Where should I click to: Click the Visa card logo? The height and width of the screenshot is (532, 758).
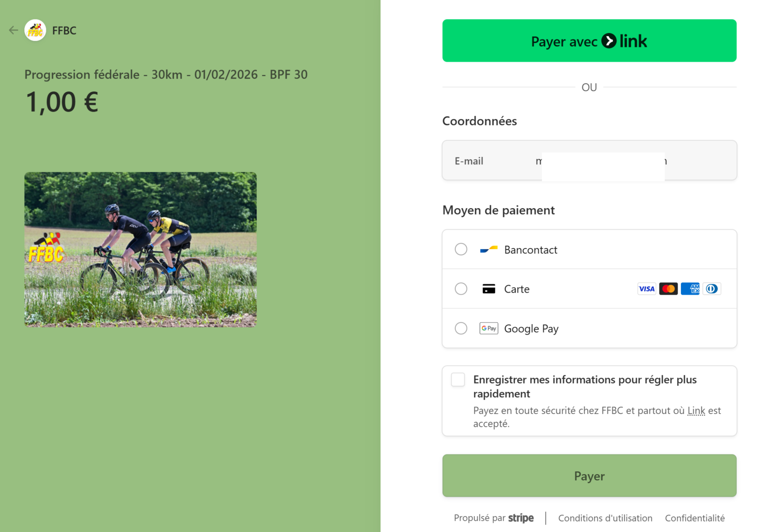tap(646, 289)
